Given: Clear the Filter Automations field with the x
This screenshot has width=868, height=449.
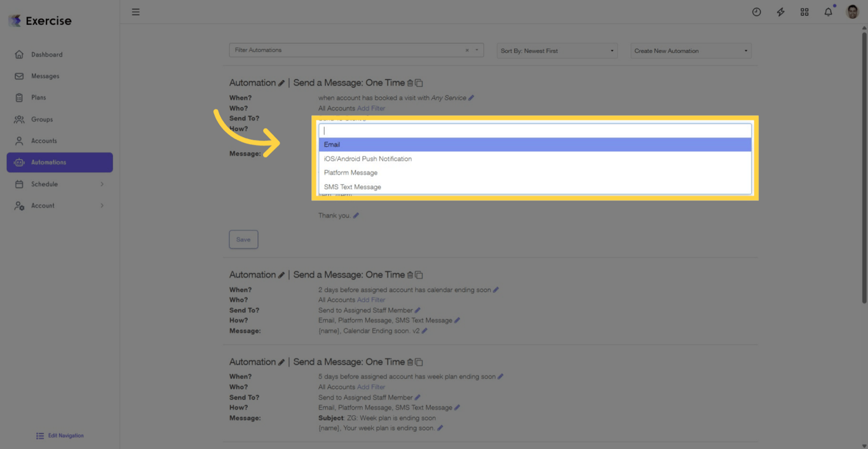Looking at the screenshot, I should [x=468, y=50].
